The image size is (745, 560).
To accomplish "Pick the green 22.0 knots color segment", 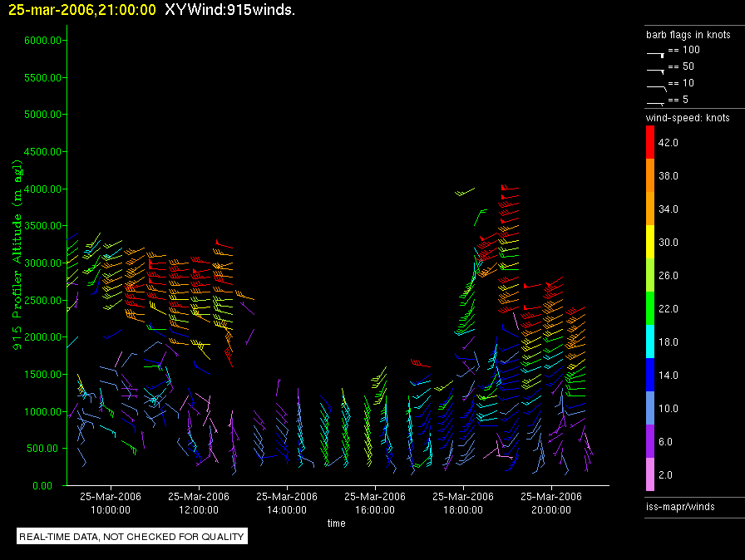I will (x=650, y=308).
